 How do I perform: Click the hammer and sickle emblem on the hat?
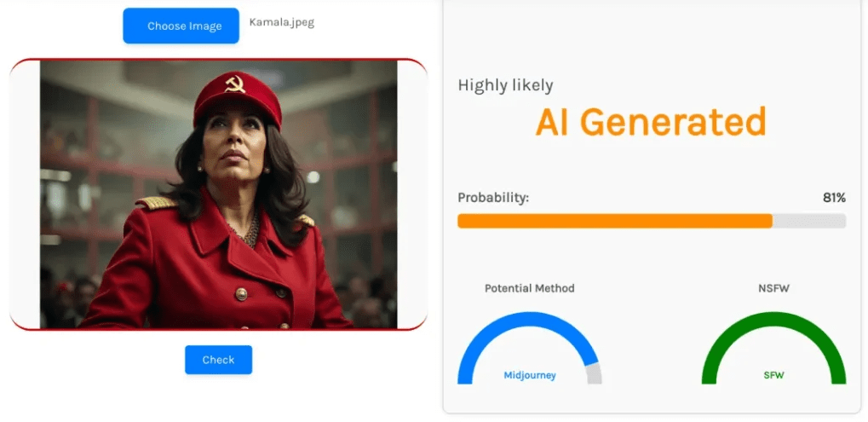click(x=234, y=84)
